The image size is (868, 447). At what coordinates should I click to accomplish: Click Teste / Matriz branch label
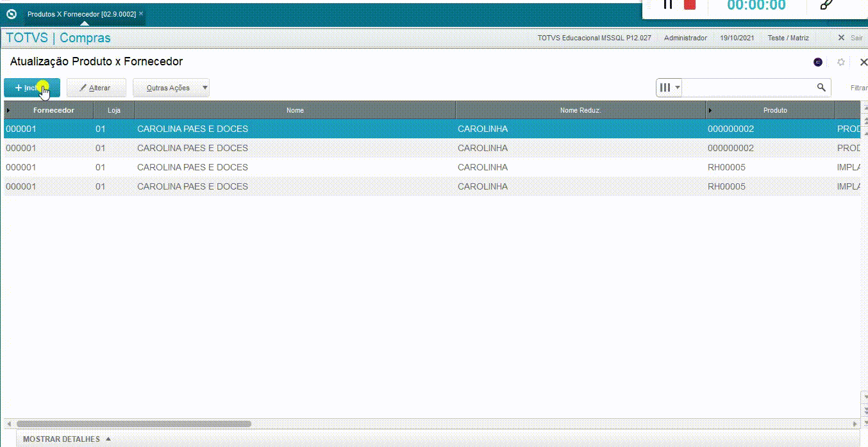click(788, 38)
